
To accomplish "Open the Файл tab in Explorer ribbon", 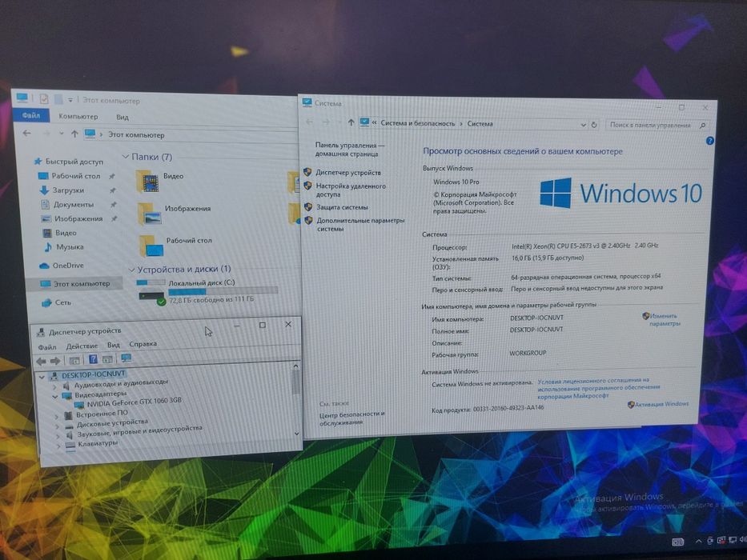I will [30, 115].
